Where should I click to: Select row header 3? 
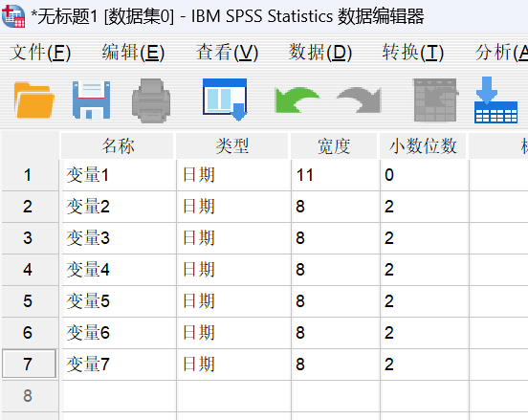pyautogui.click(x=31, y=238)
